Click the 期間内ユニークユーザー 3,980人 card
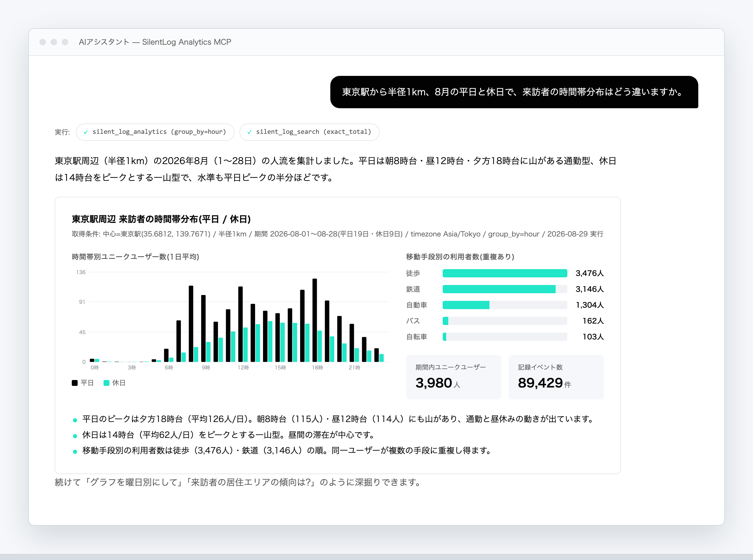This screenshot has height=560, width=753. pyautogui.click(x=454, y=377)
